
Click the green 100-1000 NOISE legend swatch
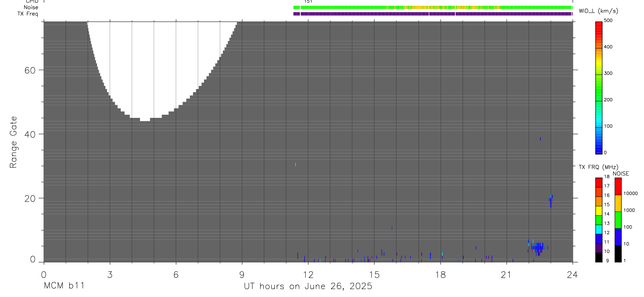click(x=618, y=220)
